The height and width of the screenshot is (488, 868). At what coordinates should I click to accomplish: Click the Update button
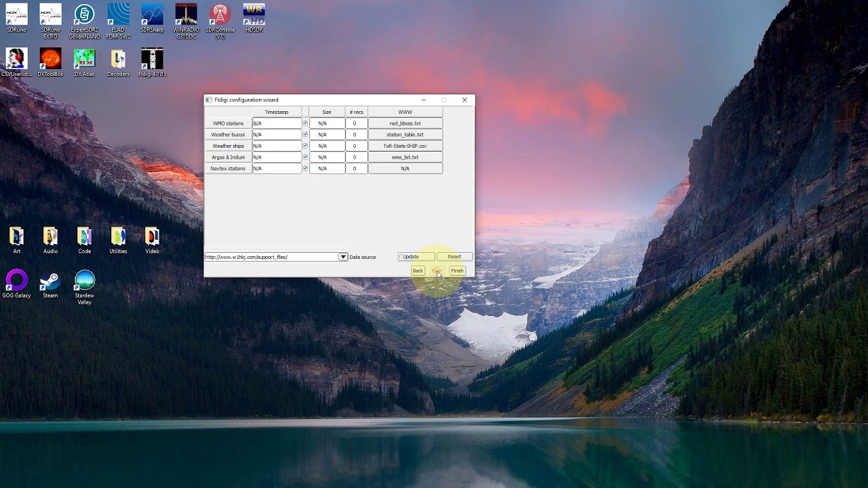coord(416,257)
